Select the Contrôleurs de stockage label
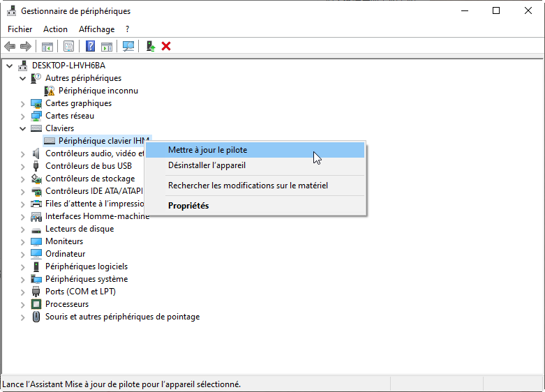This screenshot has width=545, height=392. click(90, 179)
